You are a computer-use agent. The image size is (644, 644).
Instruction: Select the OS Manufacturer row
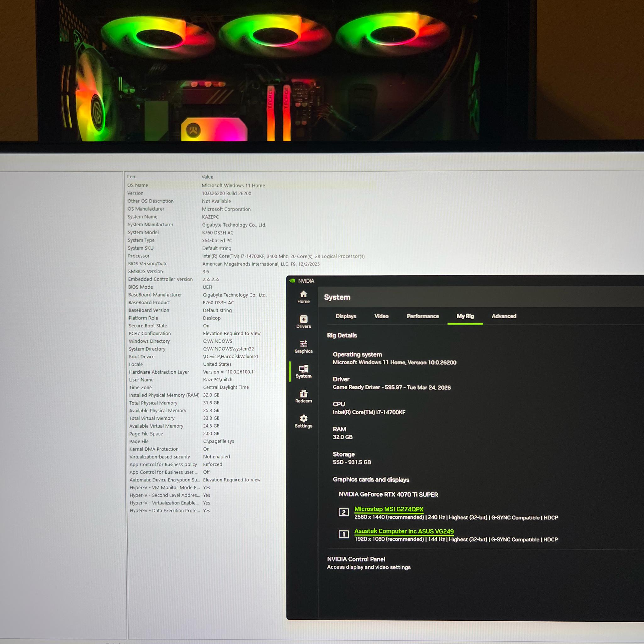coord(189,209)
